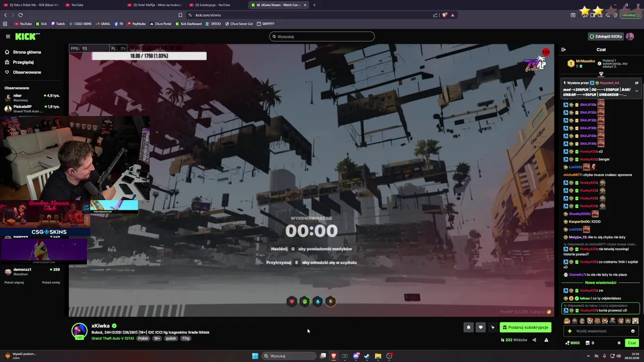Switch to Subskrypcje - YouTube tab
Screen dimensions: 644x362
click(216, 5)
